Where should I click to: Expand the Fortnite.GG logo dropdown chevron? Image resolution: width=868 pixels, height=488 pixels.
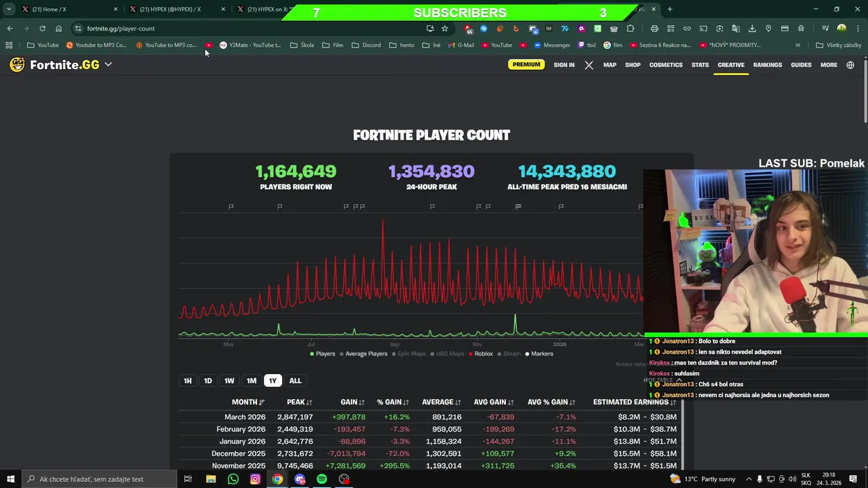click(108, 64)
